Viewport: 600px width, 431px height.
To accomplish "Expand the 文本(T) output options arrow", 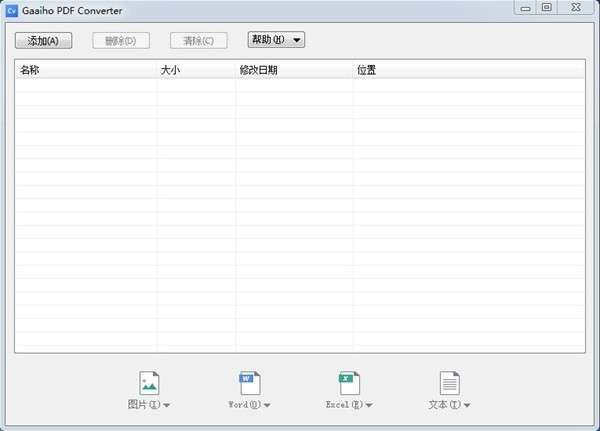I will [x=467, y=405].
